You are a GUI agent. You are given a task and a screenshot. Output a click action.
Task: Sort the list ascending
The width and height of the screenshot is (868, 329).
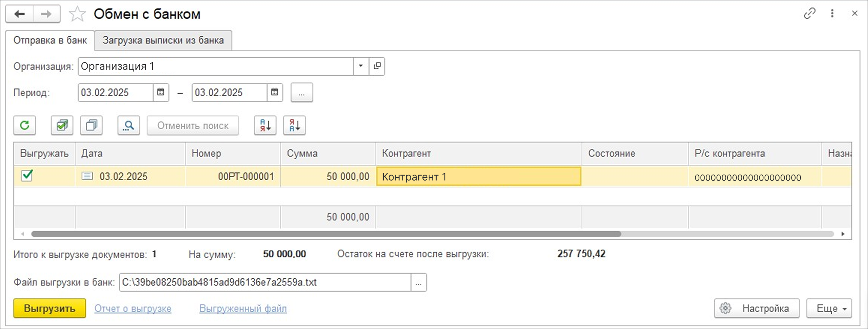pos(265,125)
